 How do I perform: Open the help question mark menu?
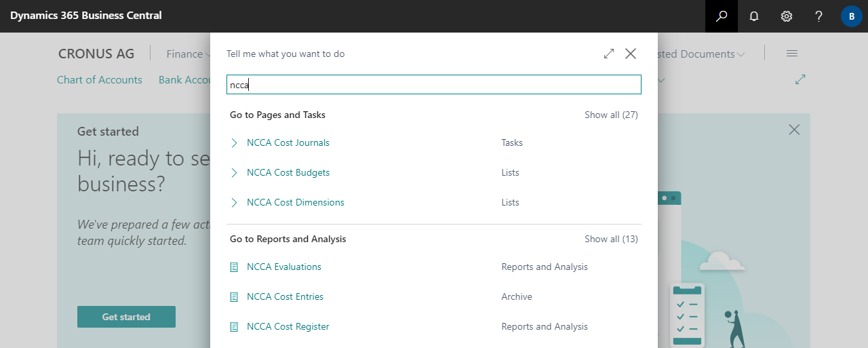(x=819, y=16)
